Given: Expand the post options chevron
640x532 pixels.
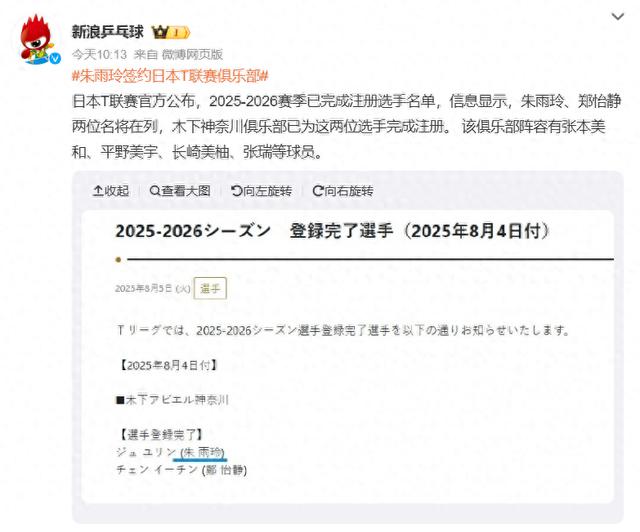Looking at the screenshot, I should 618,17.
